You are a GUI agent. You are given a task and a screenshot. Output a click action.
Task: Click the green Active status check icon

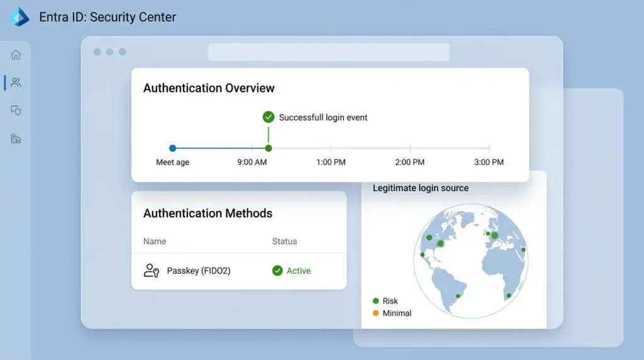pyautogui.click(x=277, y=271)
